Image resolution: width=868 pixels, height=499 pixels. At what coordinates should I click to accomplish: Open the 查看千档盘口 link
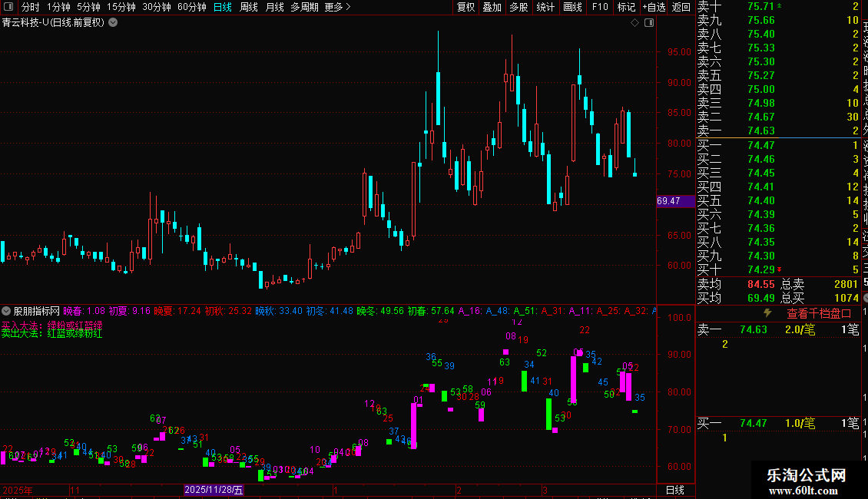pyautogui.click(x=819, y=313)
